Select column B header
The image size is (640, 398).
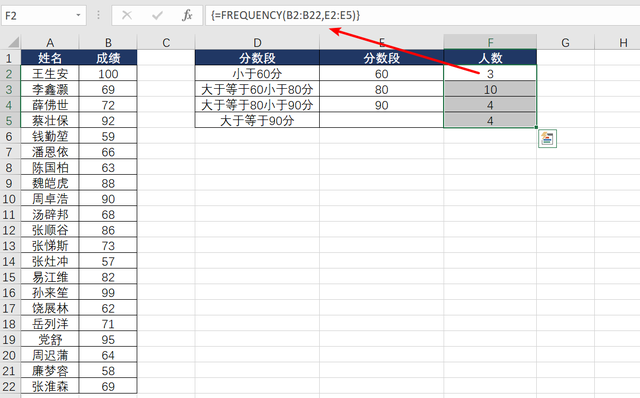click(x=108, y=42)
